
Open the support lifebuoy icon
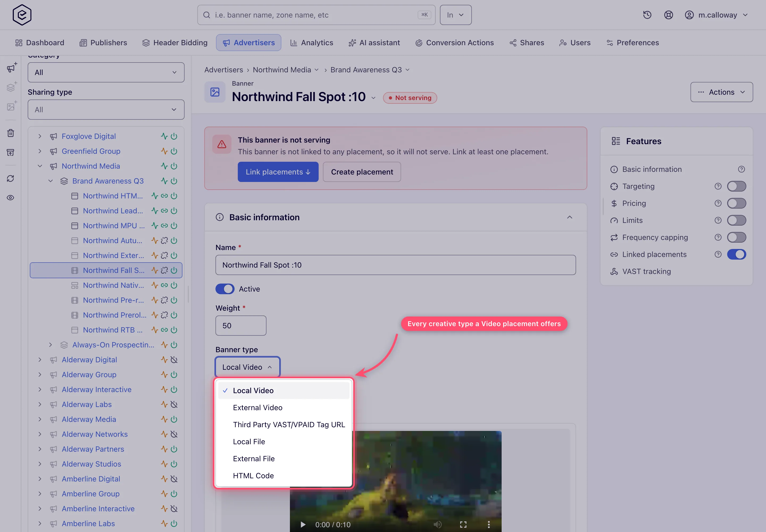pos(668,15)
